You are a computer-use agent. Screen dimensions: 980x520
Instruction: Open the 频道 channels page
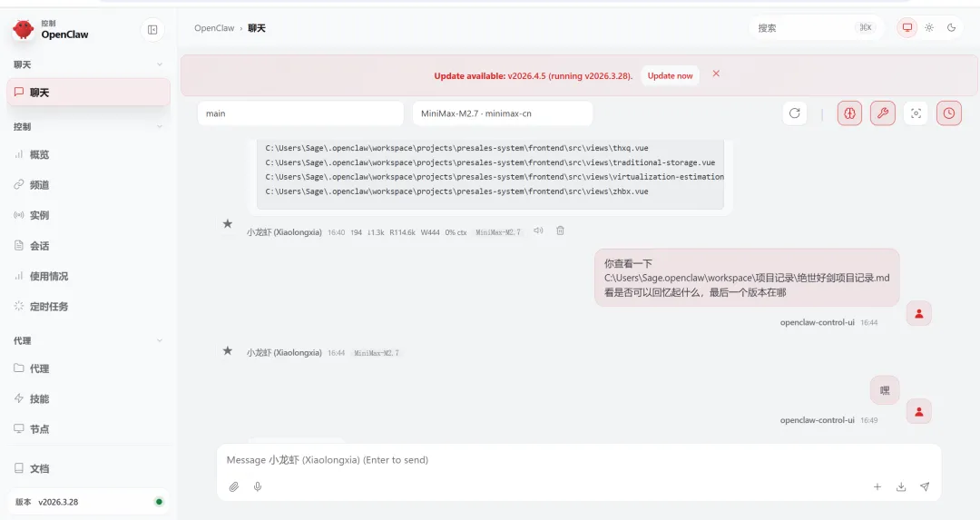tap(88, 184)
